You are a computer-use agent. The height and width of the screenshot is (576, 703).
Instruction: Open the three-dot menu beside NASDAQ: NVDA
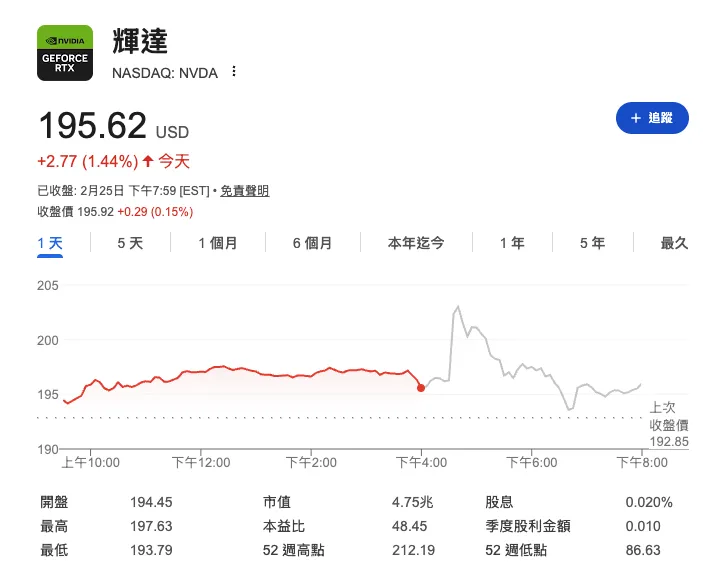[x=234, y=71]
